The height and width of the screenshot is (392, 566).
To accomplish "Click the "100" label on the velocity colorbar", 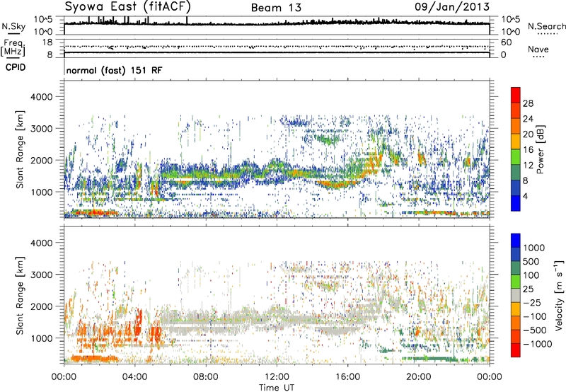I will (533, 275).
